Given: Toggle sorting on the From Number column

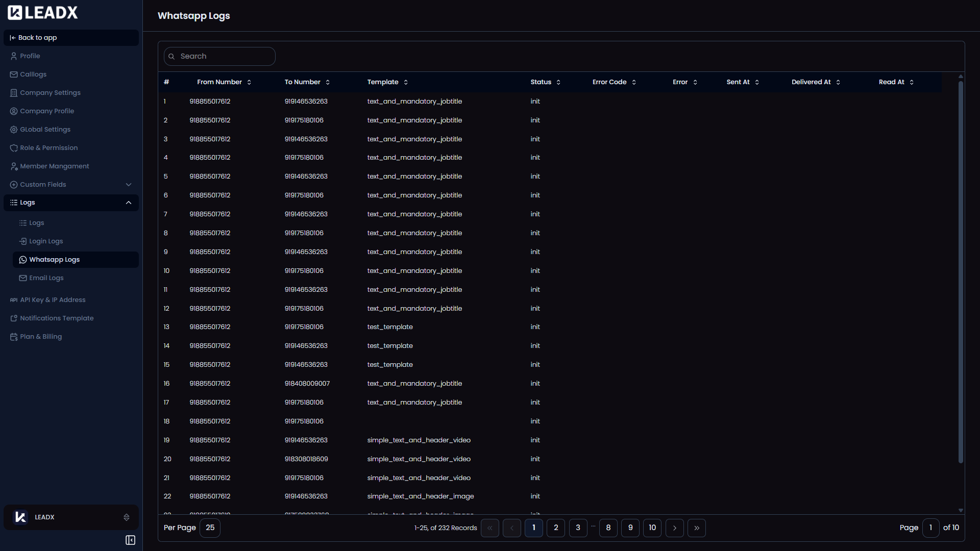Looking at the screenshot, I should click(x=249, y=82).
